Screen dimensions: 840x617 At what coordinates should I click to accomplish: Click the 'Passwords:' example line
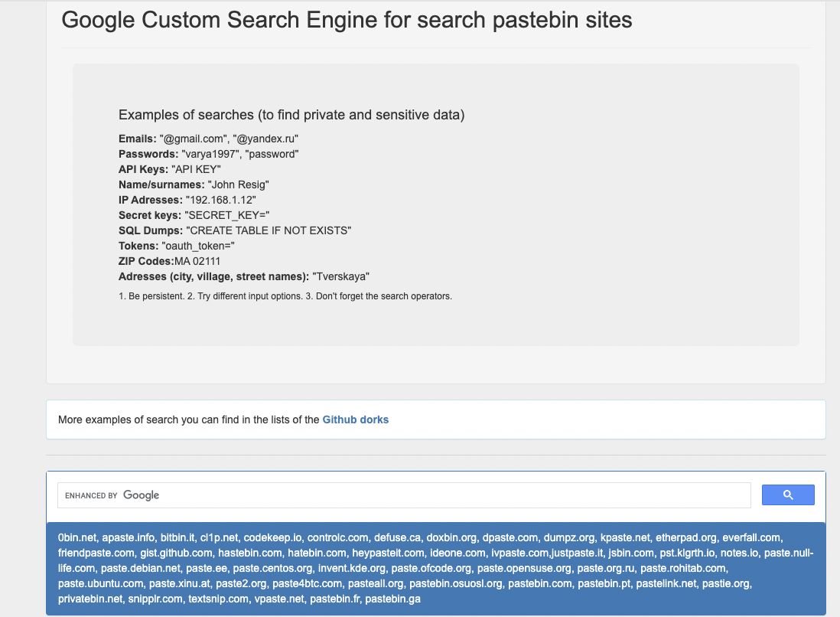point(208,154)
